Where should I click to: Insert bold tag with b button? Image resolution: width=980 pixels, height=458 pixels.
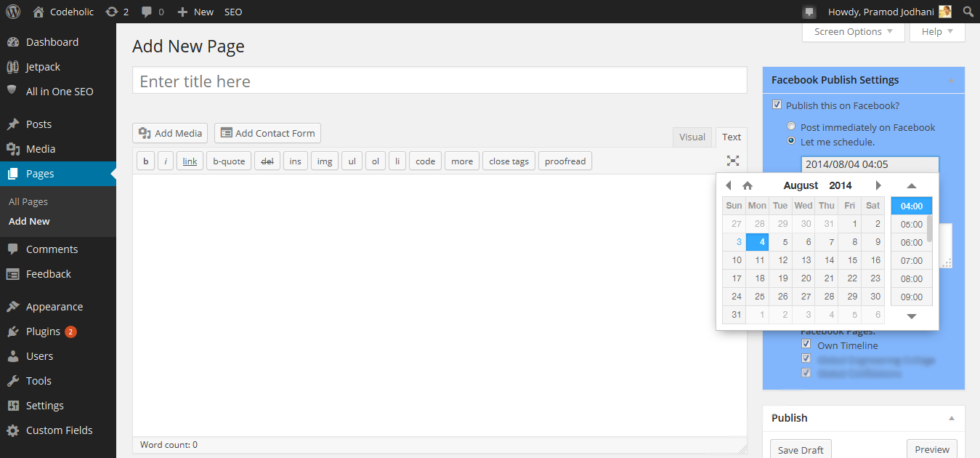tap(145, 161)
